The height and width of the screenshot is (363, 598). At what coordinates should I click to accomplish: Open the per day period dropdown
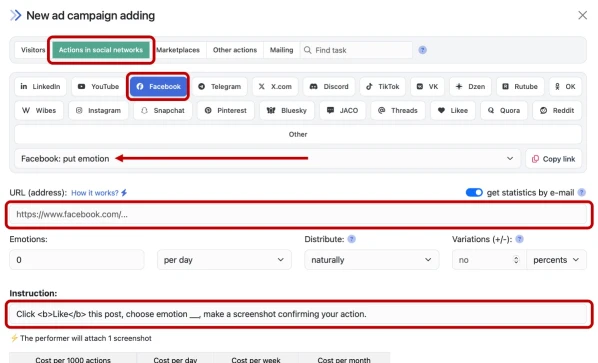224,260
